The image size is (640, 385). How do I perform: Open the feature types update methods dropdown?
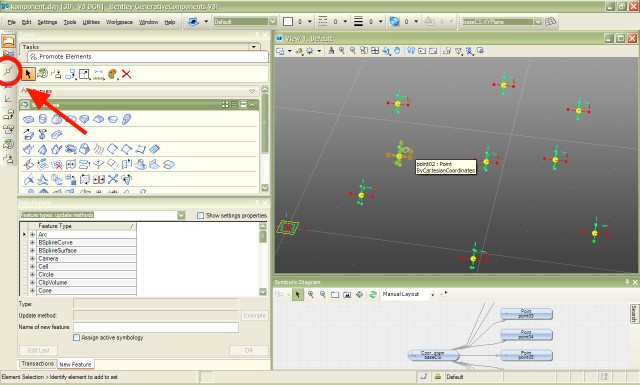[x=181, y=215]
